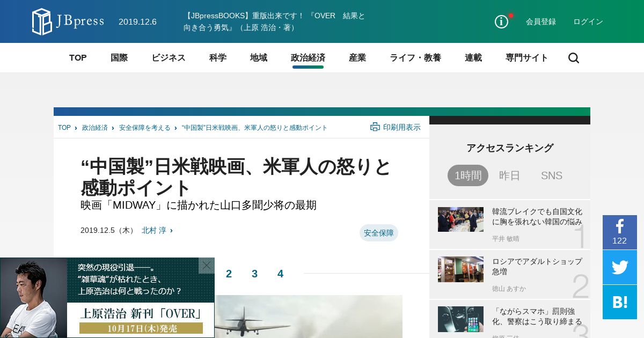Open the ビジネス navigation item
The image size is (644, 338).
(x=169, y=58)
